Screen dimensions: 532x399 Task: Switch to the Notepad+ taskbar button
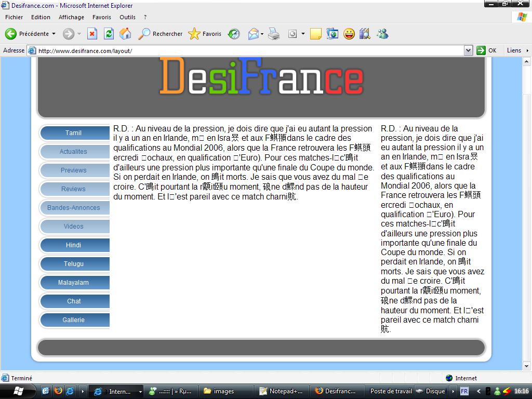[x=281, y=391]
